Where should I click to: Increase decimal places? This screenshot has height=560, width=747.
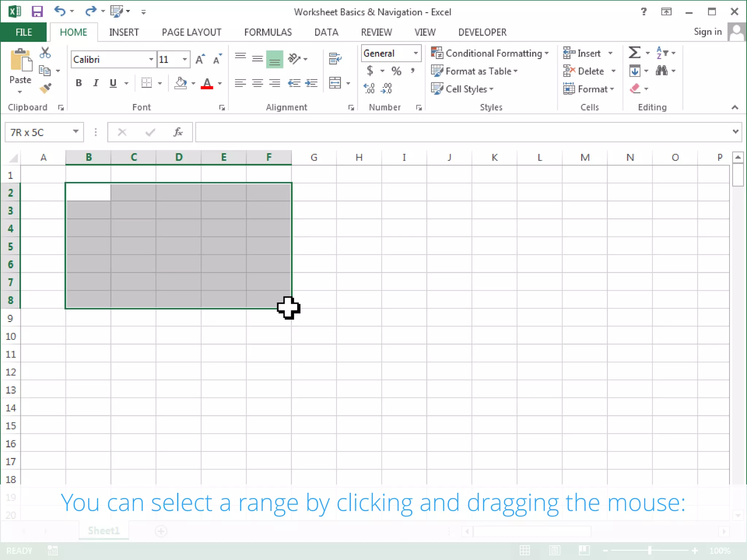pos(369,88)
